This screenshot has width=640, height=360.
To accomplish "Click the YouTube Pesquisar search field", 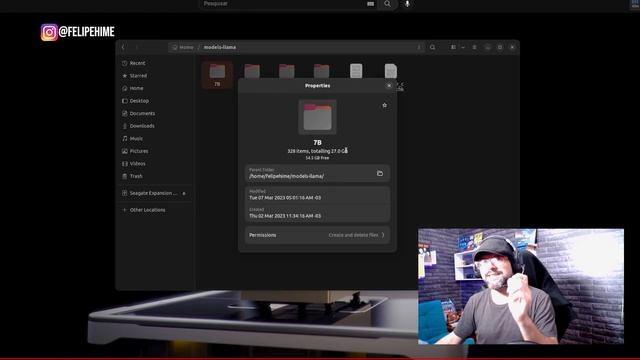I will [x=282, y=4].
